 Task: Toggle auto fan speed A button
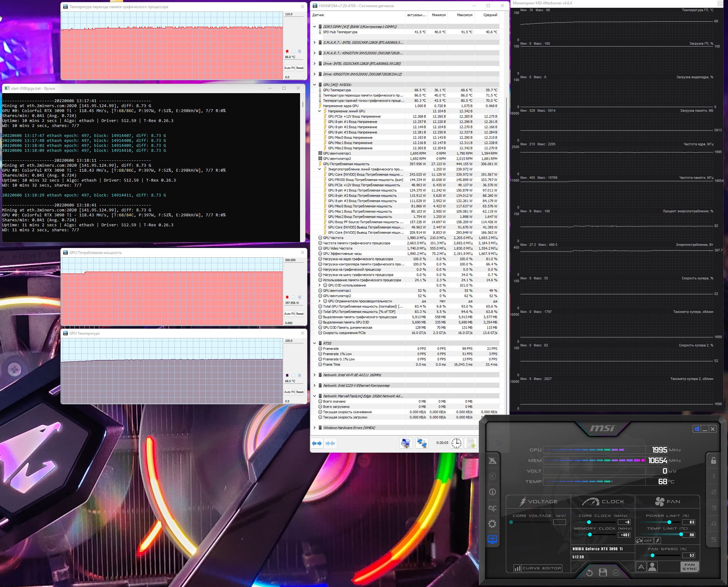[x=641, y=567]
